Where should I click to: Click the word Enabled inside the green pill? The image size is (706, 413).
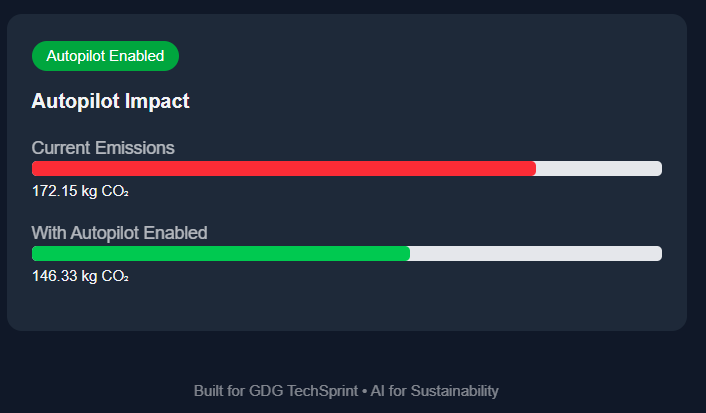click(136, 56)
